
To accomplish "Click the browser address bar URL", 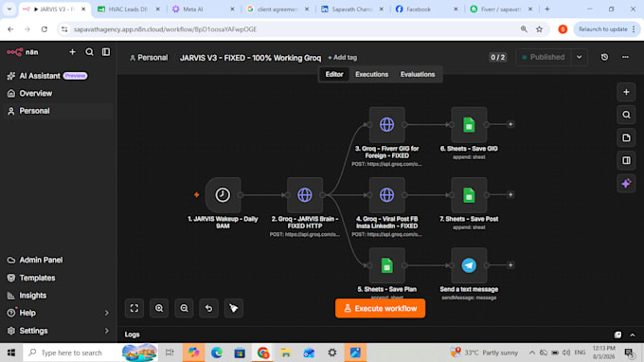I will (x=165, y=29).
